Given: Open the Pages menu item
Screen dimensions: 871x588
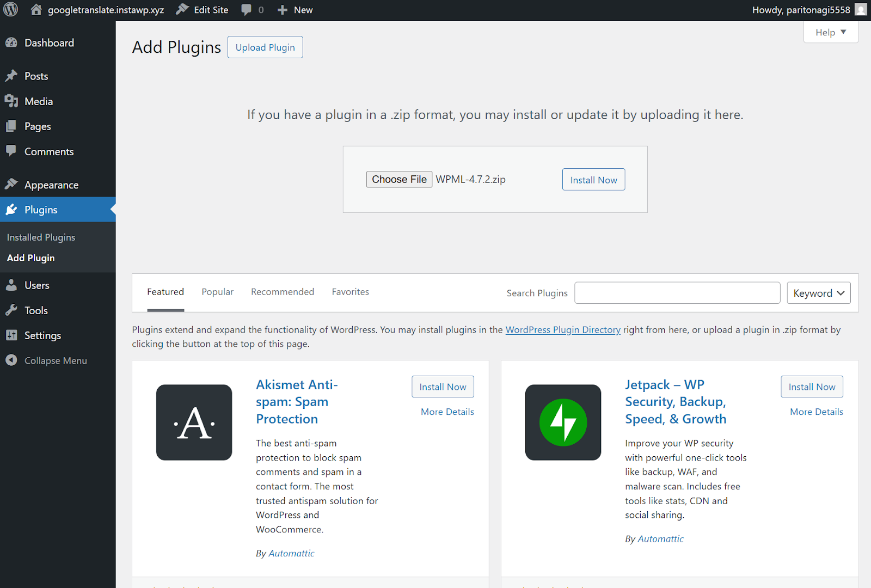Looking at the screenshot, I should coord(58,126).
